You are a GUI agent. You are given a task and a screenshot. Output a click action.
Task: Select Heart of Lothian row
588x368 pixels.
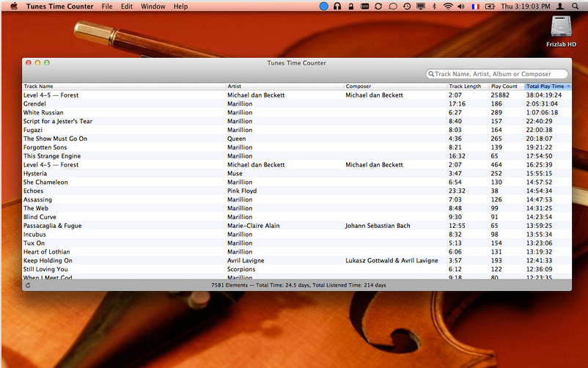[297, 251]
